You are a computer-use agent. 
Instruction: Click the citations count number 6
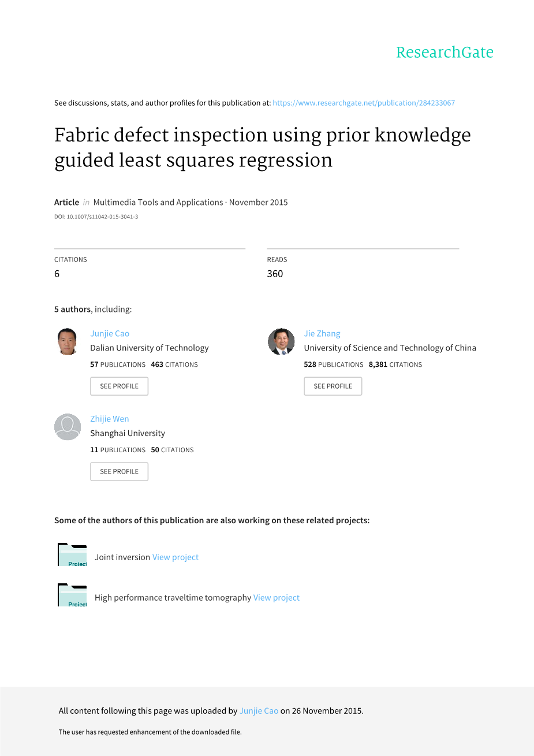tap(57, 274)
